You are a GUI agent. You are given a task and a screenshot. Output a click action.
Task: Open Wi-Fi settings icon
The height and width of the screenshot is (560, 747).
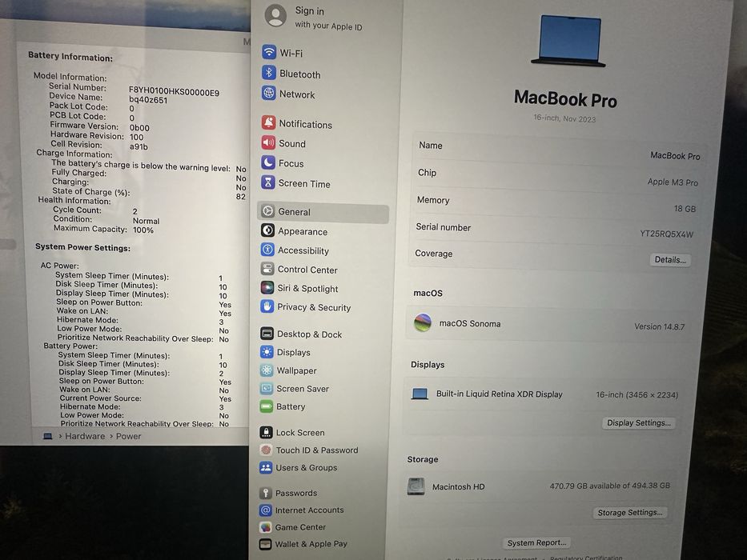[269, 52]
